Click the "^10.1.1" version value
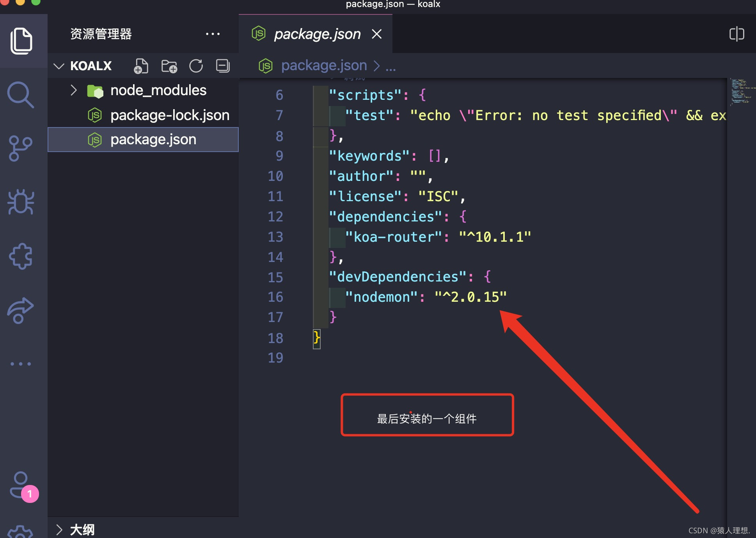This screenshot has width=756, height=538. (495, 237)
